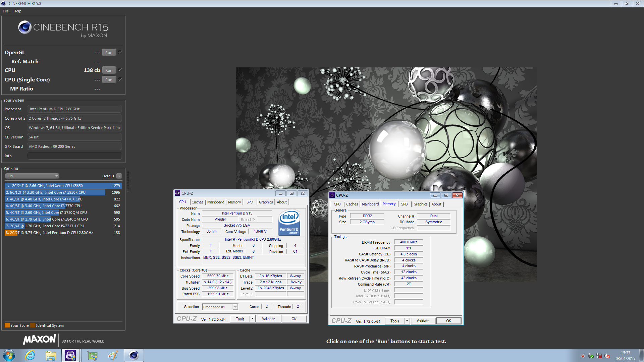
Task: Open Paint from the taskbar
Action: (113, 355)
